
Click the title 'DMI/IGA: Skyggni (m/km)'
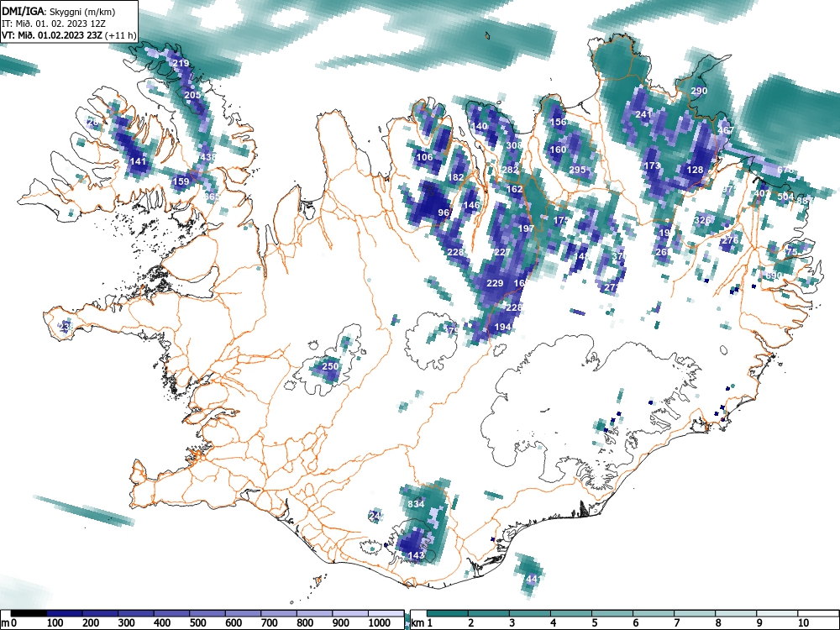pos(59,11)
